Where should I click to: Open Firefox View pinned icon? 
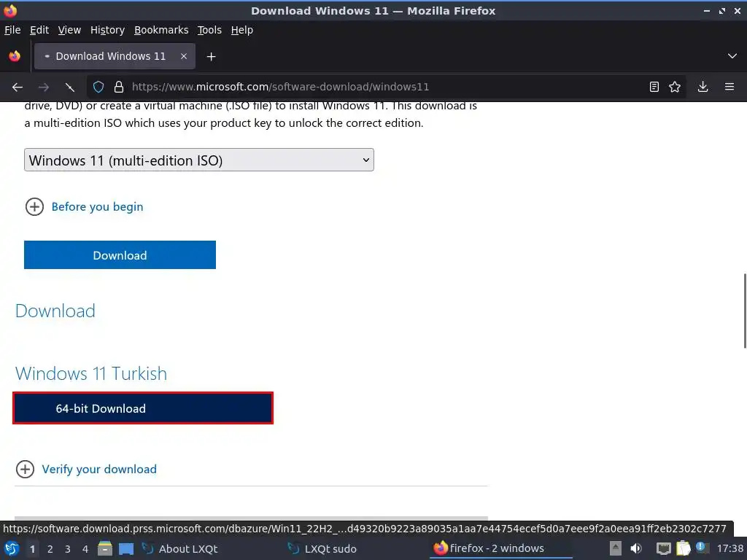(x=15, y=56)
